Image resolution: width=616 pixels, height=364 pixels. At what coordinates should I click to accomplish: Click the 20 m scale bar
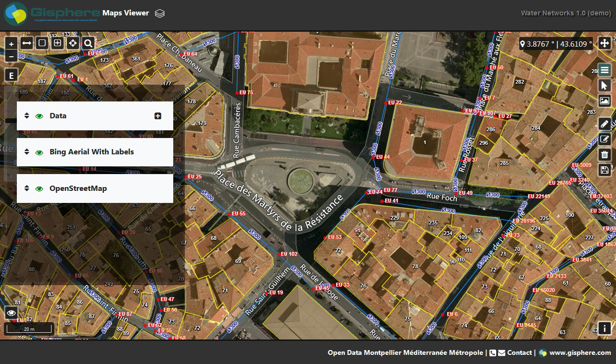point(29,328)
